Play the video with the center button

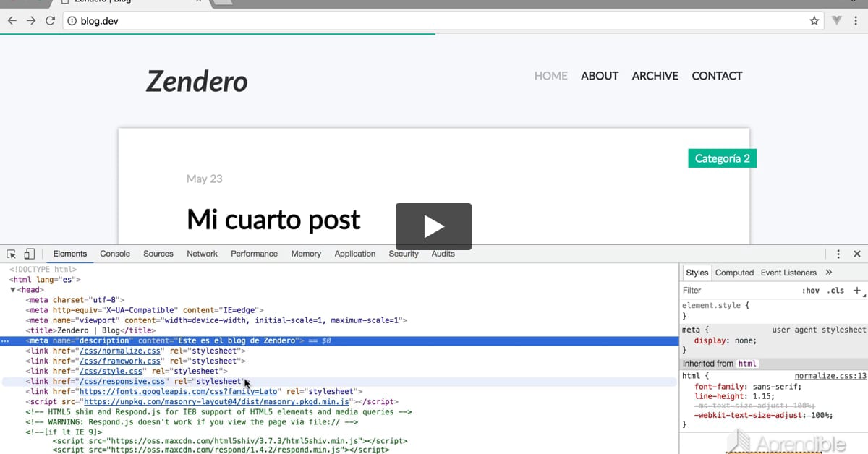[433, 226]
